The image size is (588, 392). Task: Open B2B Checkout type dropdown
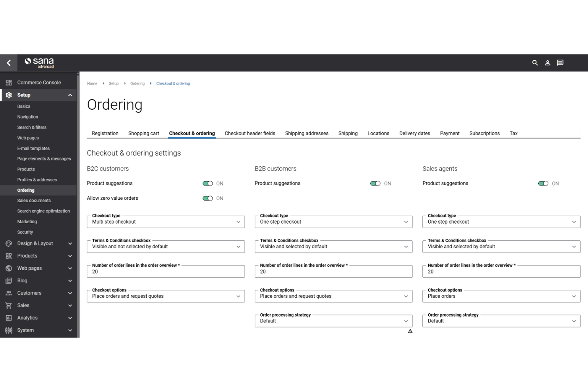(333, 222)
